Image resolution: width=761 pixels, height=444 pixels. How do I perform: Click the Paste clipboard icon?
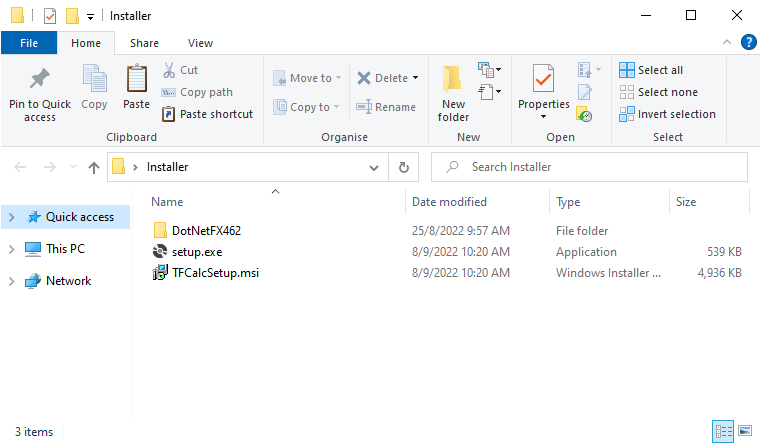[x=136, y=80]
